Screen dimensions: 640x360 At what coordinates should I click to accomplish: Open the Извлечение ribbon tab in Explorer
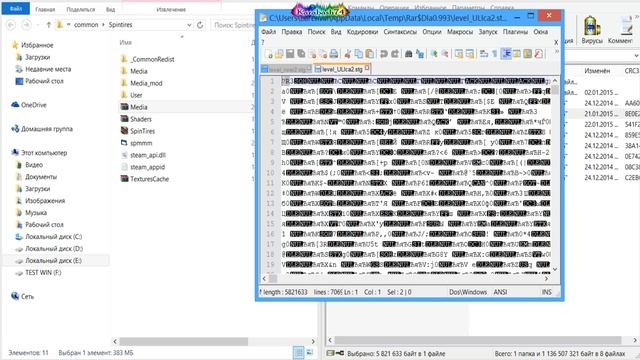pyautogui.click(x=171, y=9)
